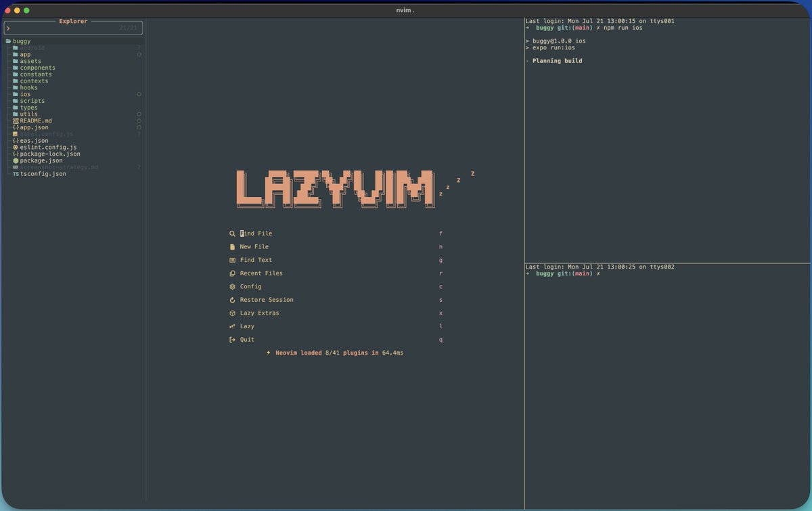The width and height of the screenshot is (812, 511).
Task: Click the braces icon beside eas.json
Action: tap(16, 141)
